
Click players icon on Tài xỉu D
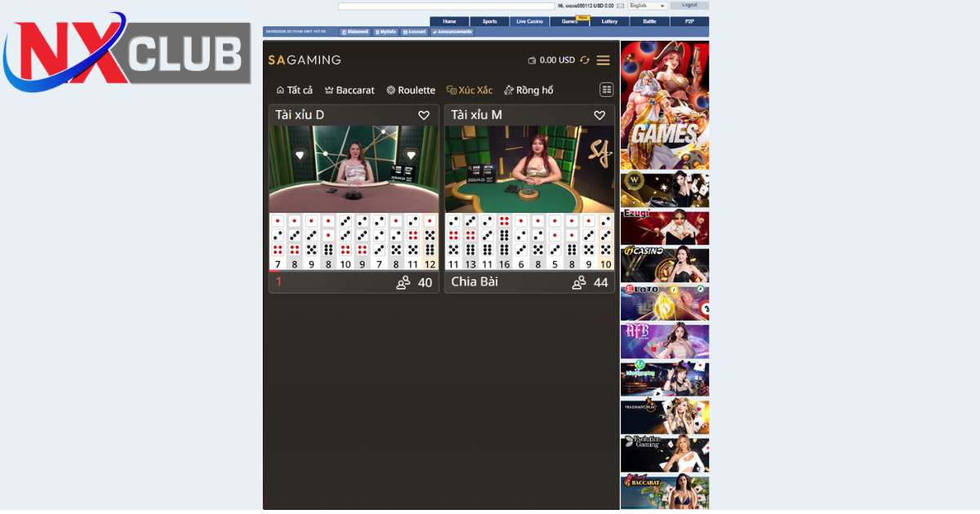pyautogui.click(x=403, y=282)
